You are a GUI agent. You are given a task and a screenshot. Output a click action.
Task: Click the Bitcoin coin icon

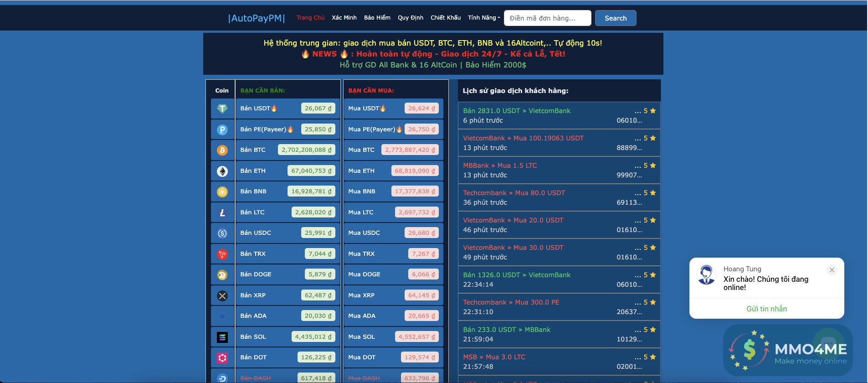point(222,150)
